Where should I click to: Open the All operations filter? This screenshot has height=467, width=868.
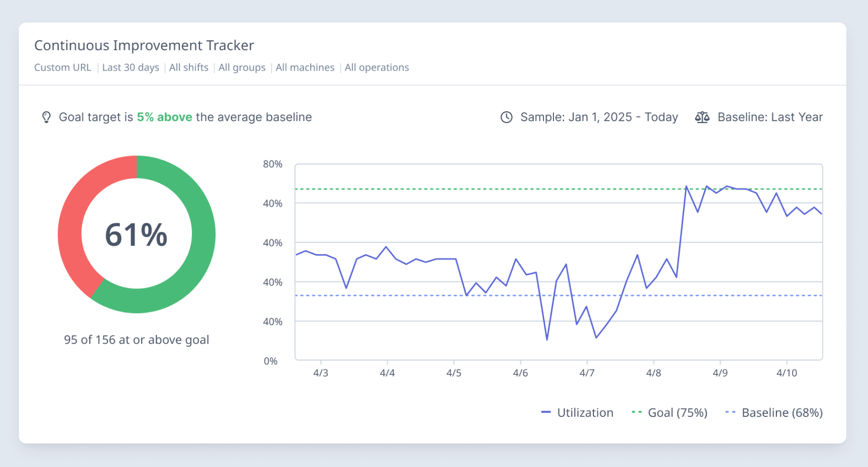pyautogui.click(x=376, y=67)
